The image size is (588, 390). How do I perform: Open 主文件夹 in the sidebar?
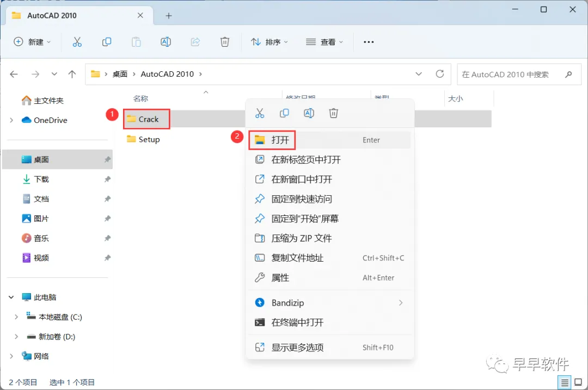42,101
